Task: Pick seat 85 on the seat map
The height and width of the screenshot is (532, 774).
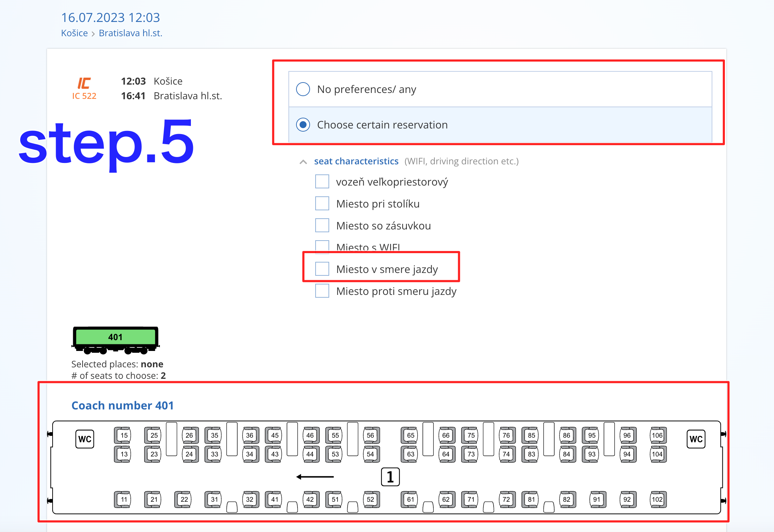Action: 530,435
